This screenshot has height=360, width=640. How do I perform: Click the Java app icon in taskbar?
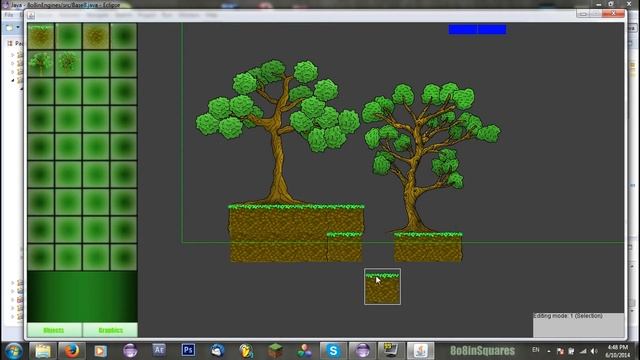tap(420, 351)
